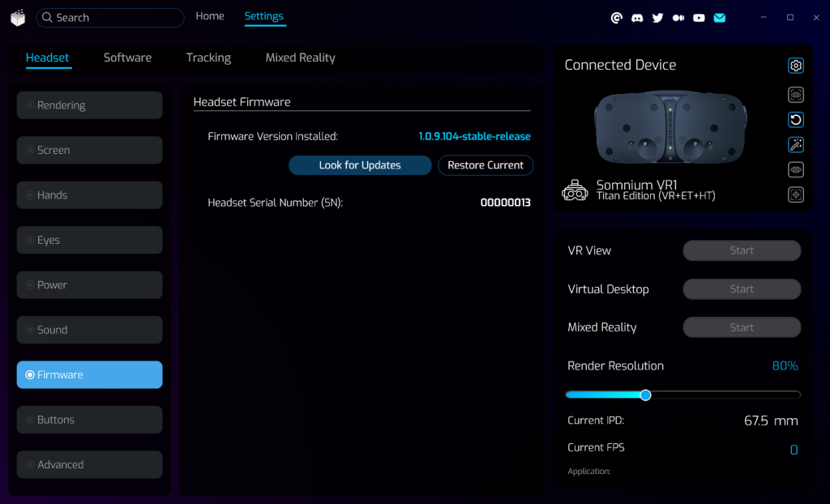
Task: Open the swirl website icon in header
Action: point(617,18)
